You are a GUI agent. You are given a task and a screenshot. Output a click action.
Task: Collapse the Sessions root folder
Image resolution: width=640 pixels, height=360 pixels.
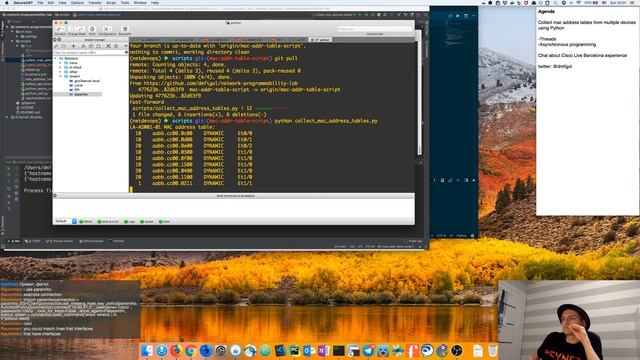point(56,58)
